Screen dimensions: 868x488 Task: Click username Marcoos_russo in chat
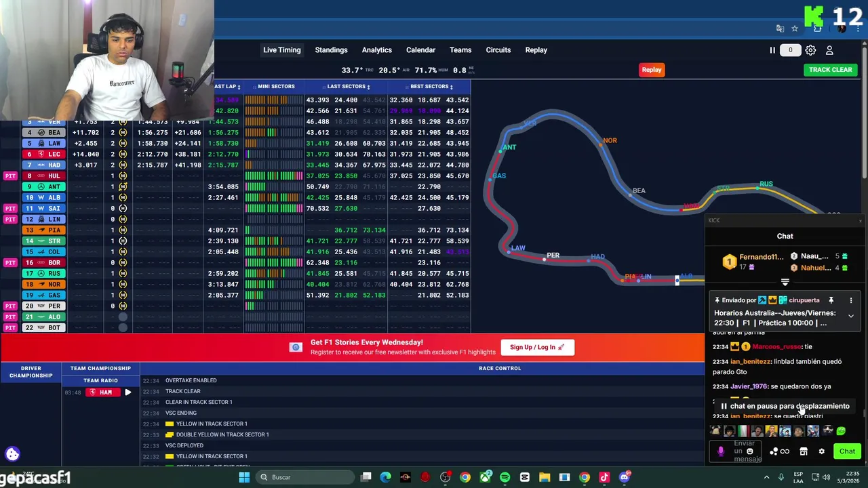pos(776,347)
